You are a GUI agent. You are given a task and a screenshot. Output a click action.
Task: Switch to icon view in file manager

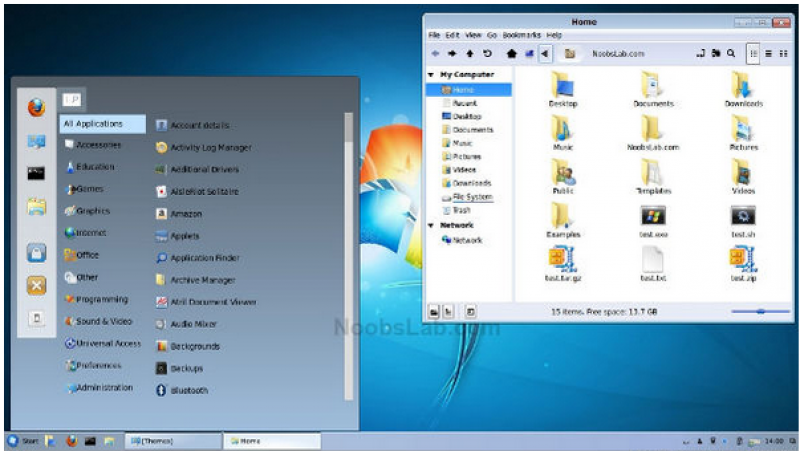click(x=753, y=54)
